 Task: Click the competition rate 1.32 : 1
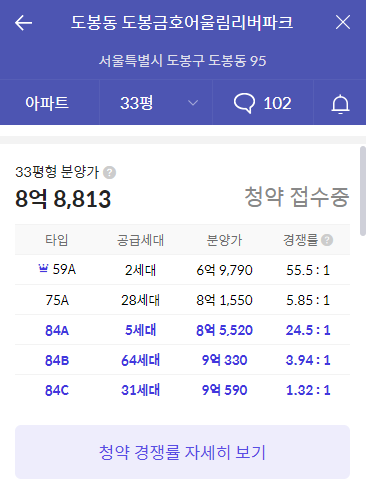point(308,390)
